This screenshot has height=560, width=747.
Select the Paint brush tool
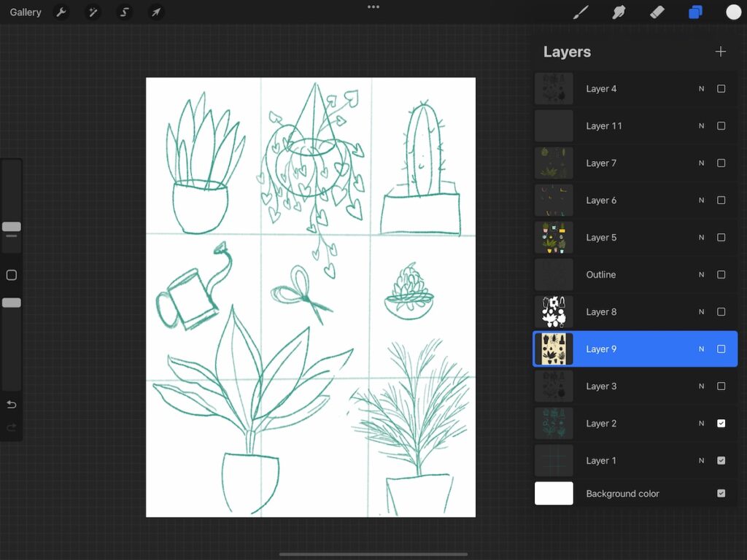coord(581,12)
